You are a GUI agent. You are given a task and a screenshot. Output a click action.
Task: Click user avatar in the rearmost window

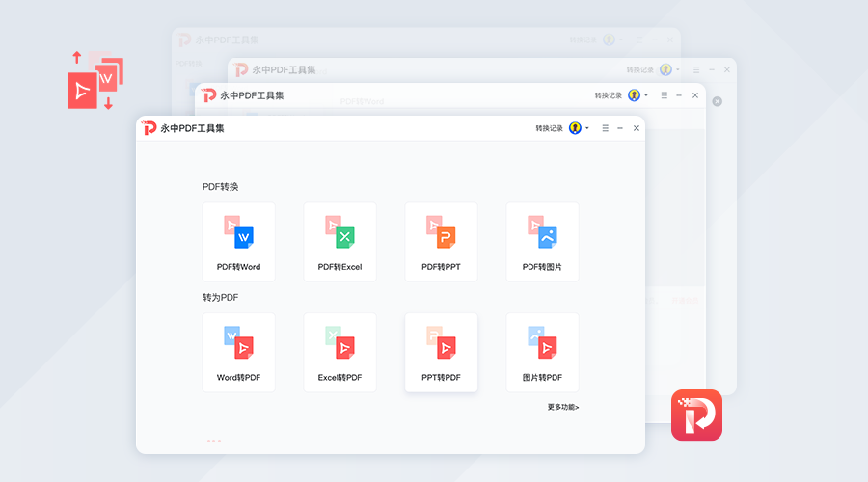[x=609, y=40]
